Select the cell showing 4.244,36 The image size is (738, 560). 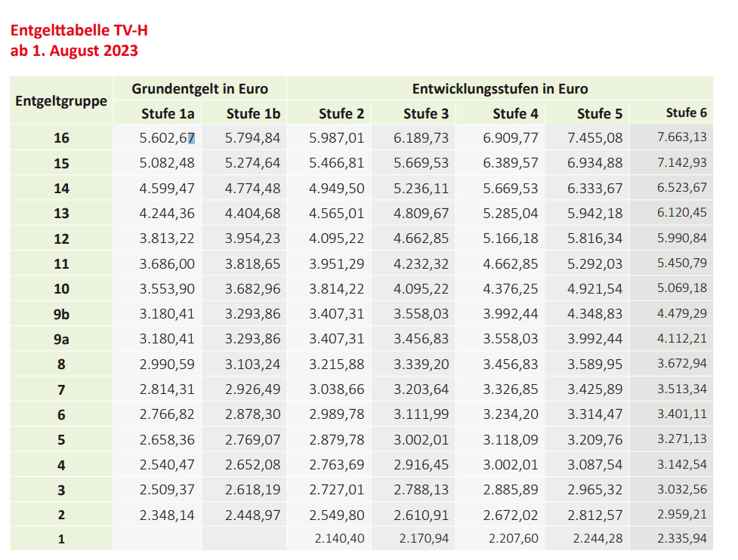(x=167, y=214)
